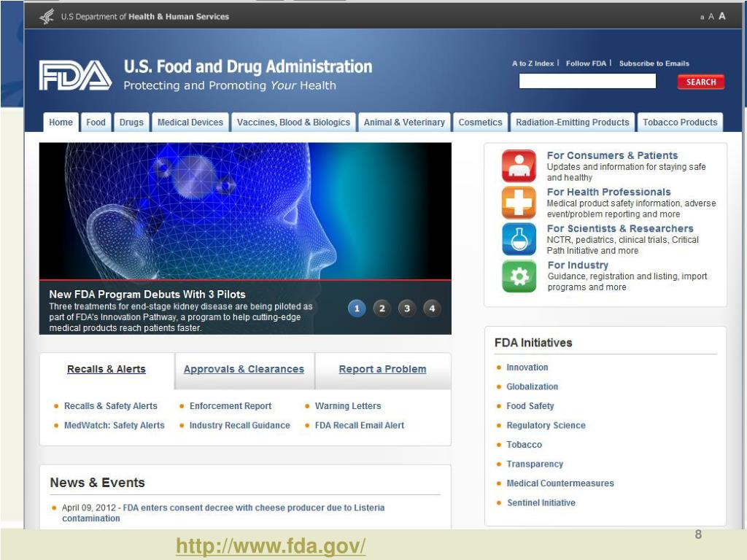The width and height of the screenshot is (747, 560).
Task: Show slide 3 in the banner carousel
Action: click(x=407, y=308)
